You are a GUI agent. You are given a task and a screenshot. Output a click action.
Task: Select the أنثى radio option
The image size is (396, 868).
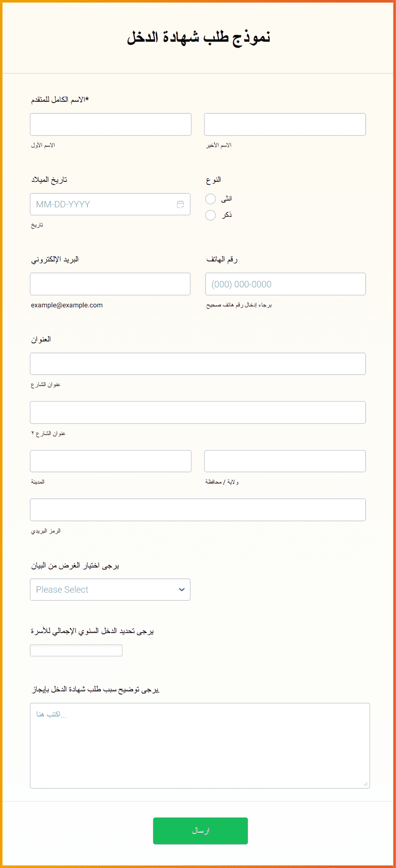click(x=210, y=199)
